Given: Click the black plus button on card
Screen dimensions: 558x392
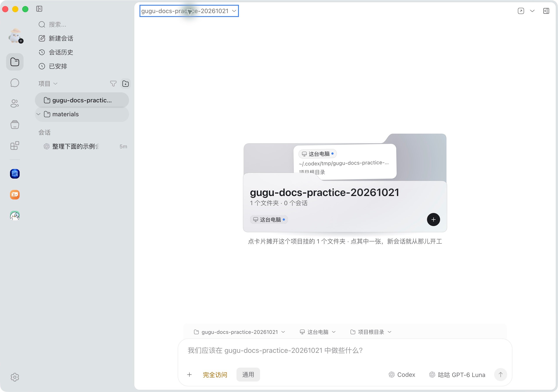Looking at the screenshot, I should click(433, 220).
